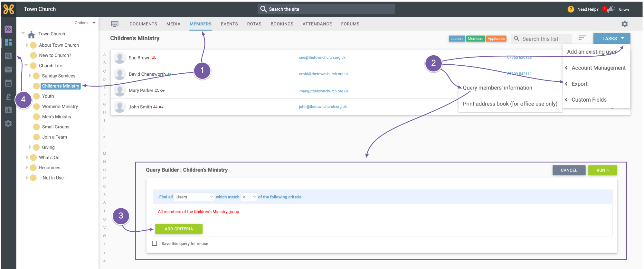
Task: Open the calendar check icon in sidebar
Action: click(8, 83)
